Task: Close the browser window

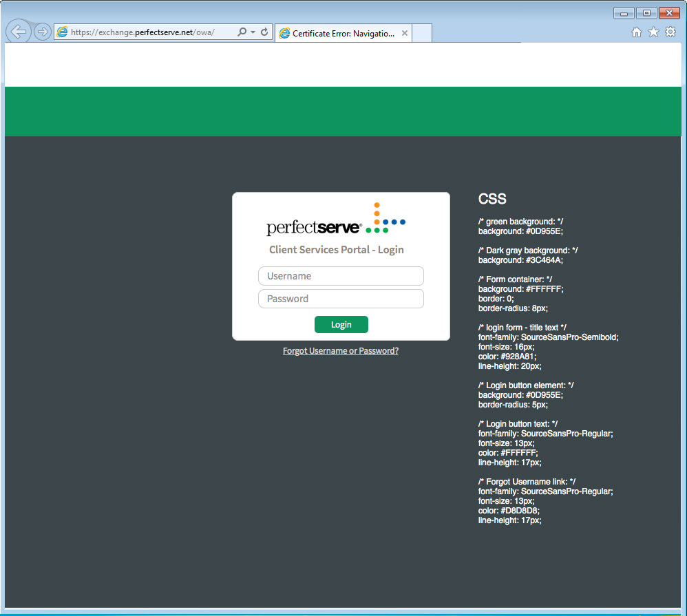Action: tap(669, 13)
